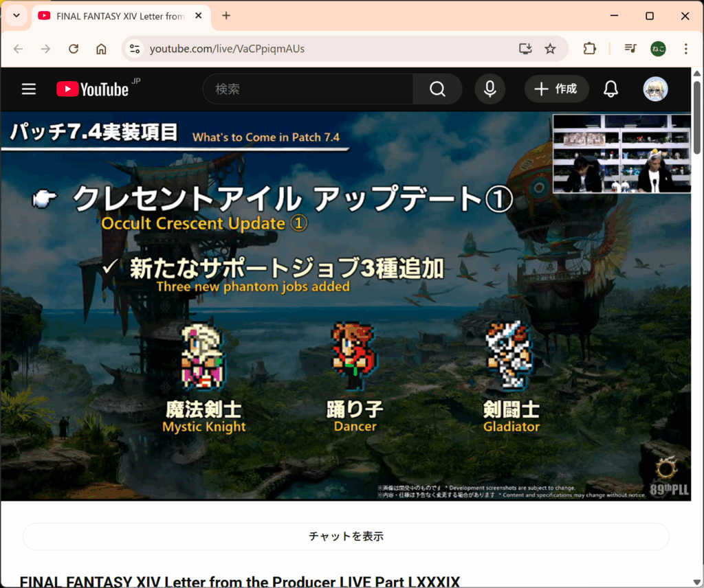Click the install app icon in address bar

coord(525,49)
